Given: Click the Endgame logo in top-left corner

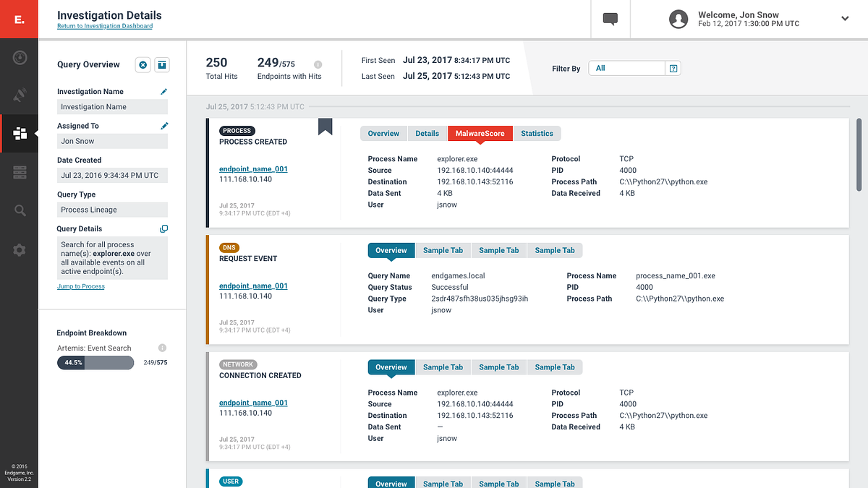Looking at the screenshot, I should click(19, 20).
